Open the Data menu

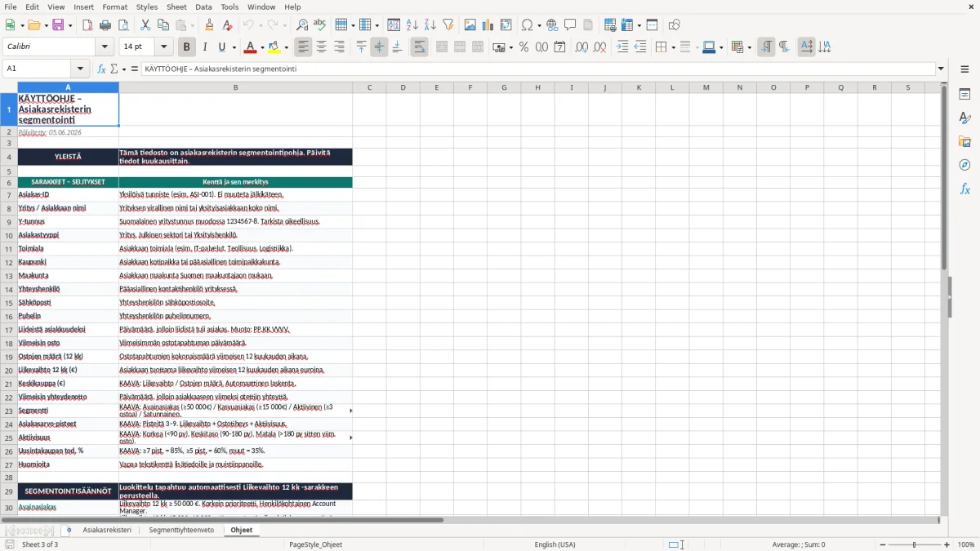click(x=203, y=7)
